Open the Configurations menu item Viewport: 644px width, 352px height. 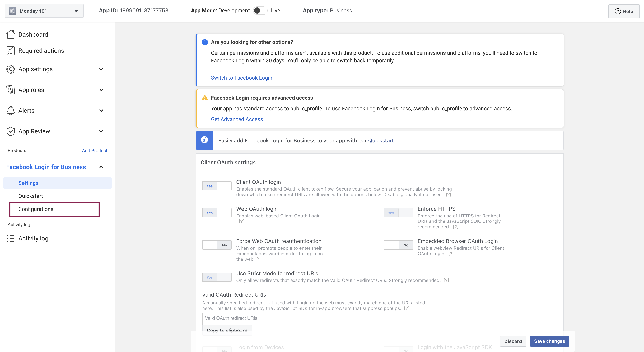click(x=36, y=209)
